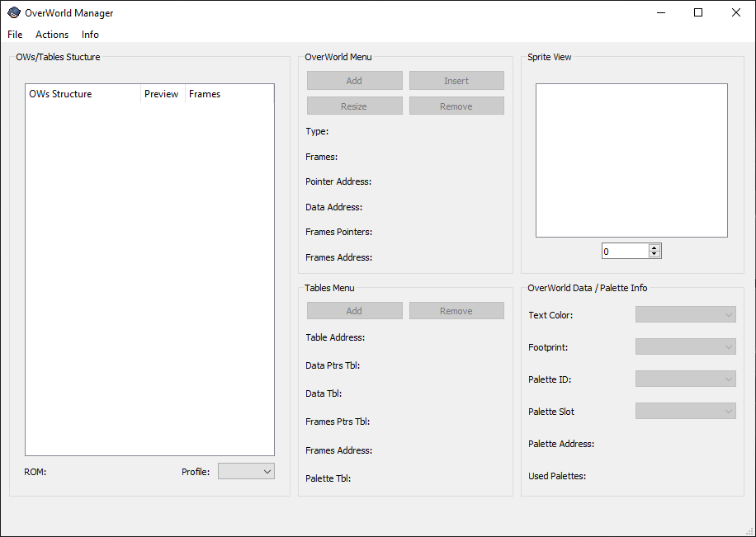The height and width of the screenshot is (537, 756).
Task: Open the Text Color dropdown
Action: tap(685, 314)
